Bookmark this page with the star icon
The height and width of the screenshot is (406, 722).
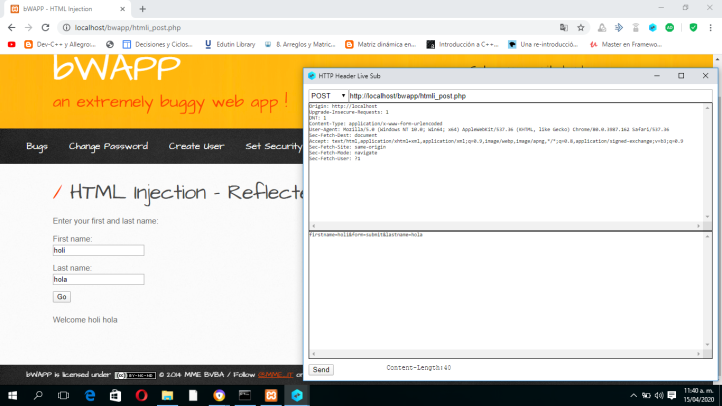click(581, 28)
